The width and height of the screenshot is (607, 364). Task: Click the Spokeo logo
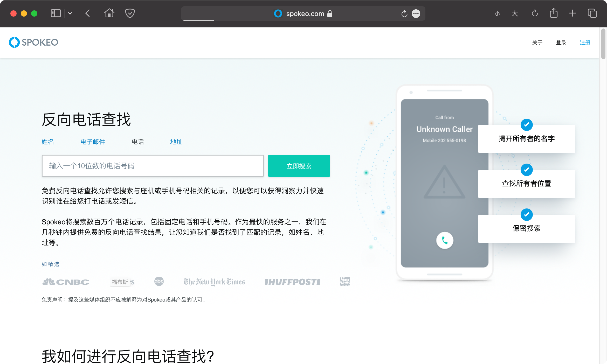pos(33,42)
